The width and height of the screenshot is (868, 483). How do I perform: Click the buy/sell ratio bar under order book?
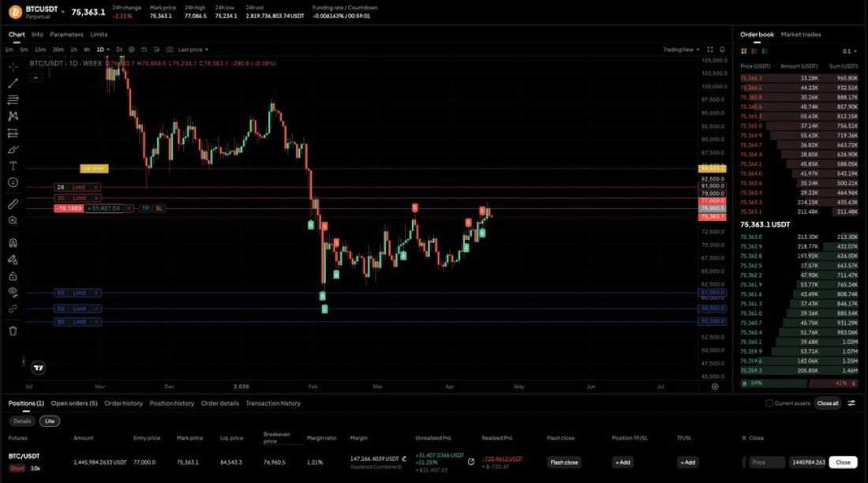(x=799, y=384)
